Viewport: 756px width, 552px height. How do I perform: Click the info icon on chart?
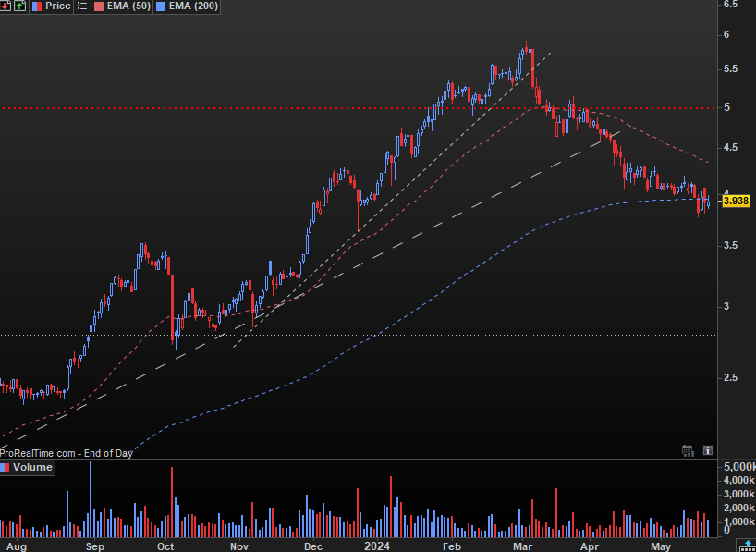coord(707,450)
